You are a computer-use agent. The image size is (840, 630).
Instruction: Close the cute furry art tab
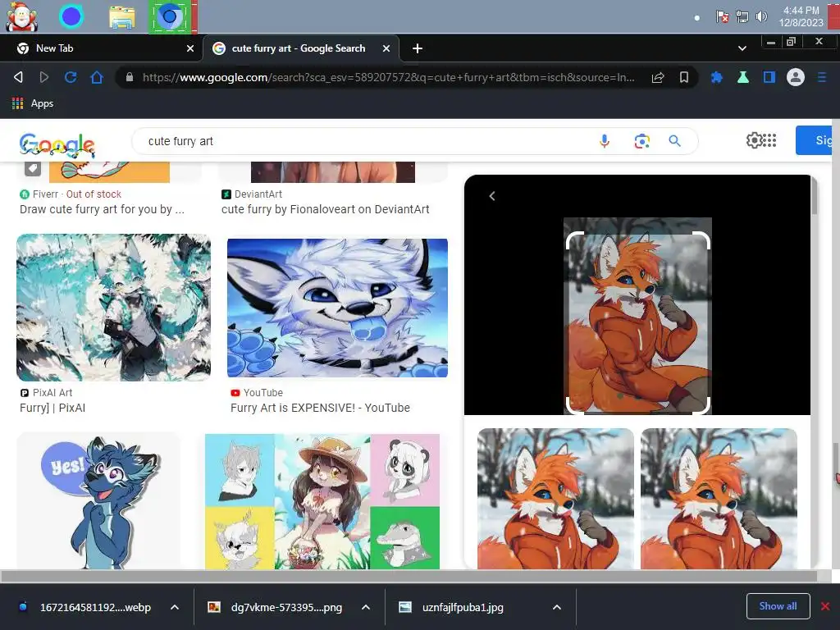tap(386, 48)
